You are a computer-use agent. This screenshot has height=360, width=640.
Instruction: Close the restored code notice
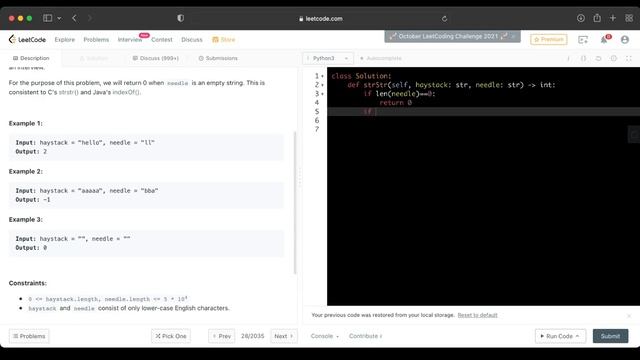629,316
